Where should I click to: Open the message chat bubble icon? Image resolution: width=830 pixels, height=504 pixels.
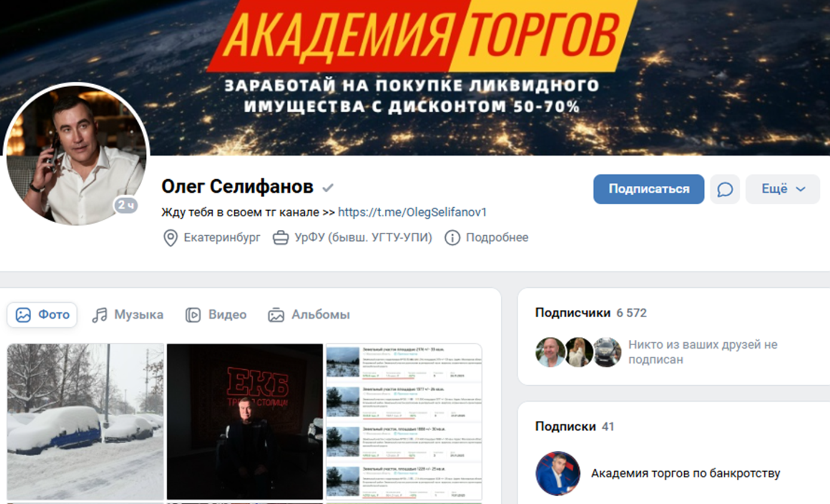coord(725,189)
